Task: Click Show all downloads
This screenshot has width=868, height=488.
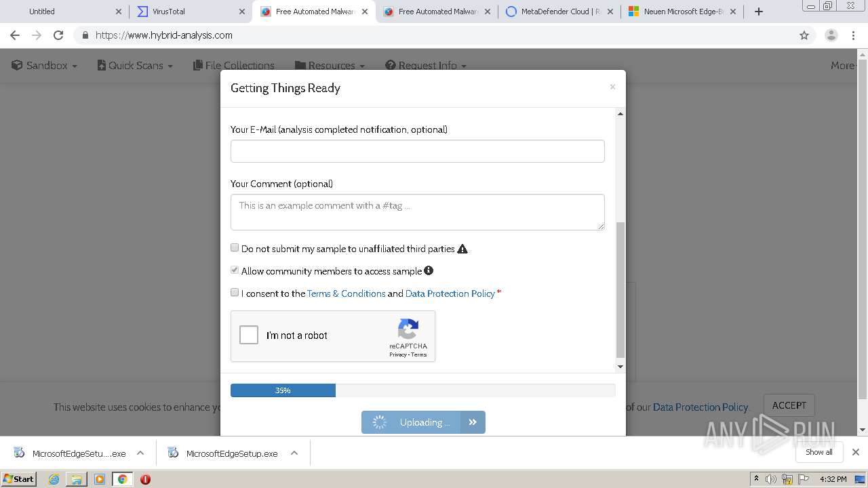Action: 819,452
